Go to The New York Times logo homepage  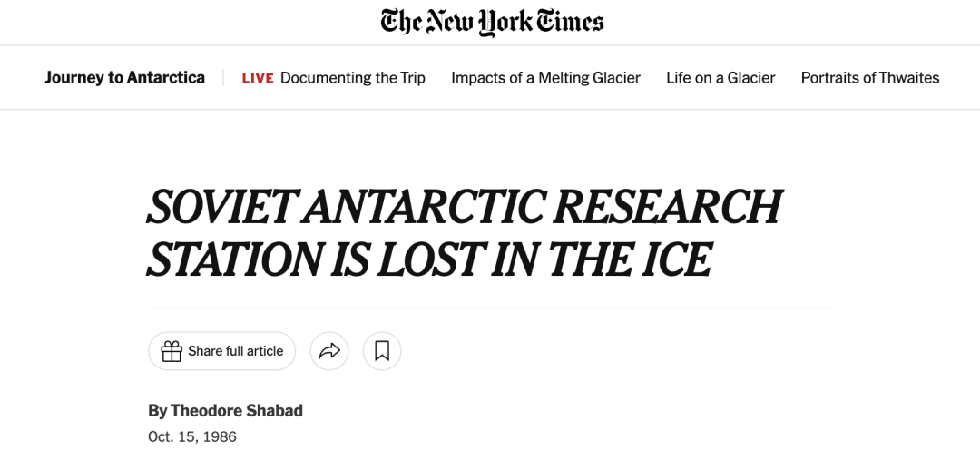tap(492, 22)
